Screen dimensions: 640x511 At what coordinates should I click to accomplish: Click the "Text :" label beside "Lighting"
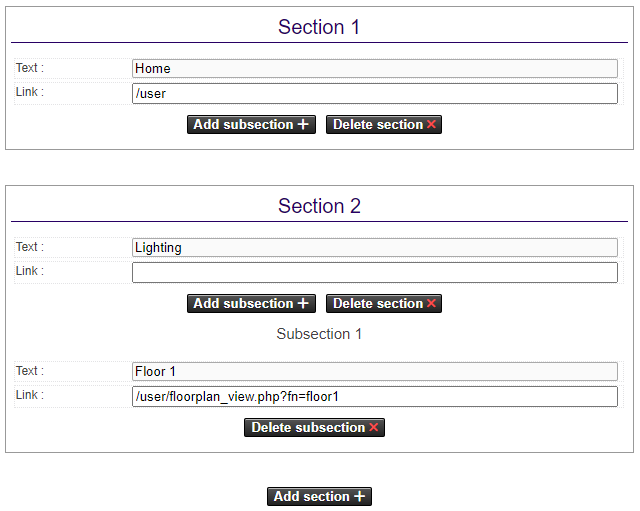[x=30, y=247]
